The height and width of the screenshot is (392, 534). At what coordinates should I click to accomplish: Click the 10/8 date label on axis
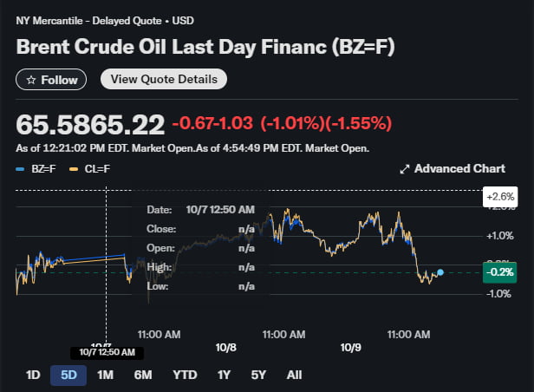(225, 347)
